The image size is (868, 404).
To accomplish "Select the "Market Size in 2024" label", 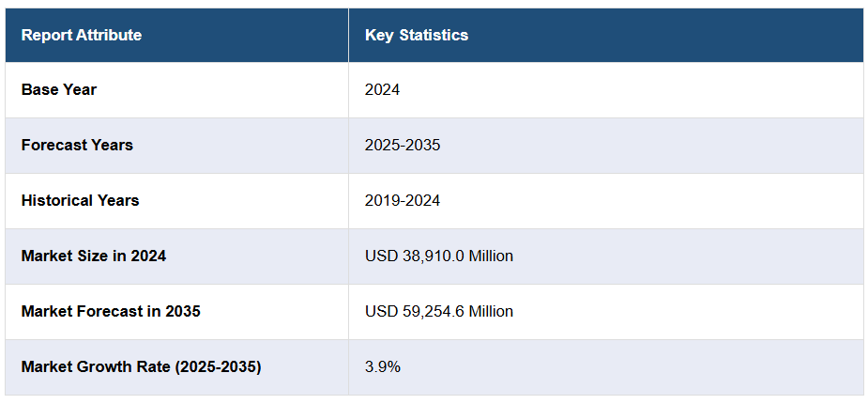I will [x=94, y=256].
